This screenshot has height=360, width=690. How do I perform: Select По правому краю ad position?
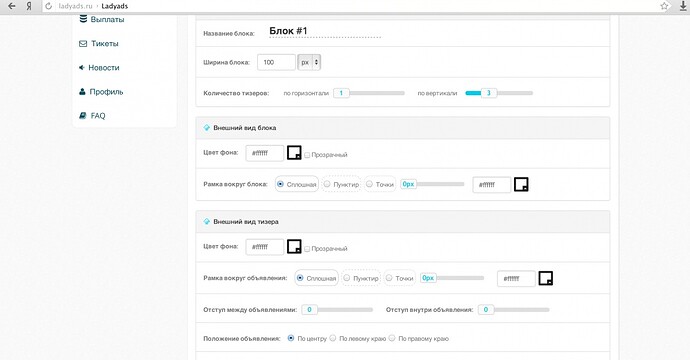(x=392, y=338)
